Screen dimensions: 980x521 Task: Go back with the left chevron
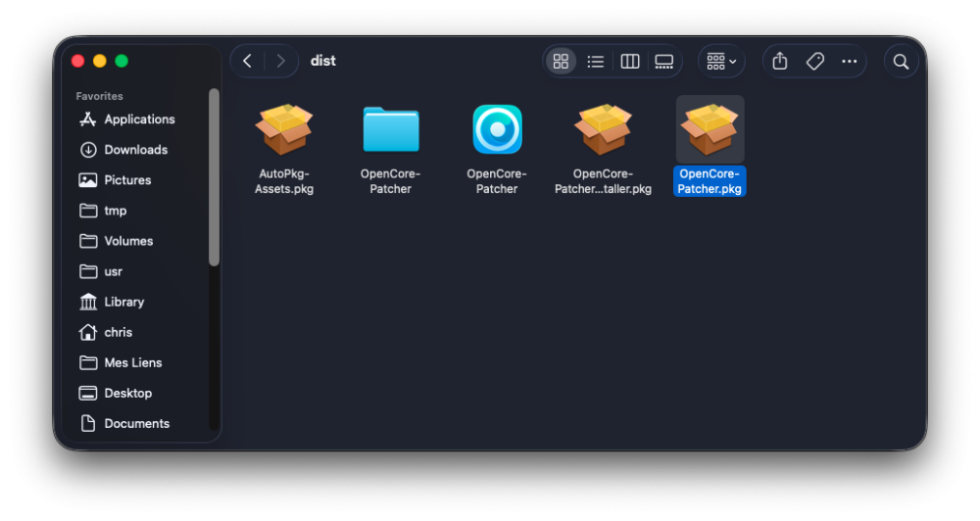(248, 62)
